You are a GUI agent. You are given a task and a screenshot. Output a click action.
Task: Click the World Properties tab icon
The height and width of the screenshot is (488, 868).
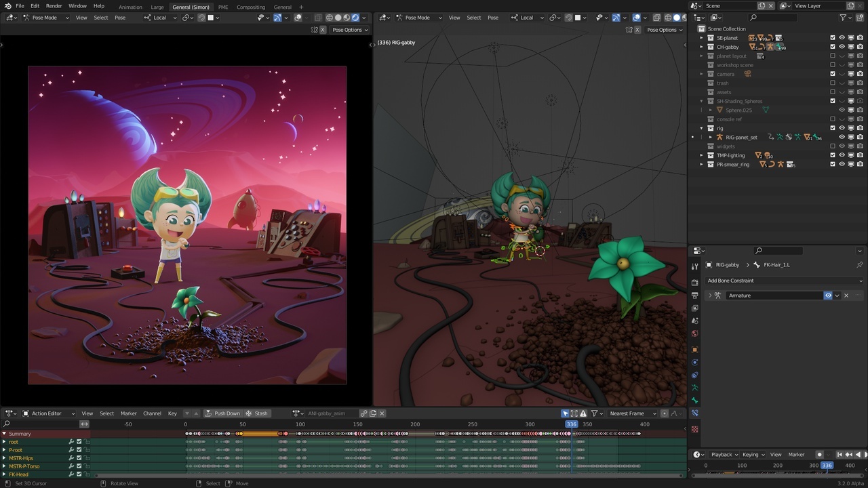695,333
